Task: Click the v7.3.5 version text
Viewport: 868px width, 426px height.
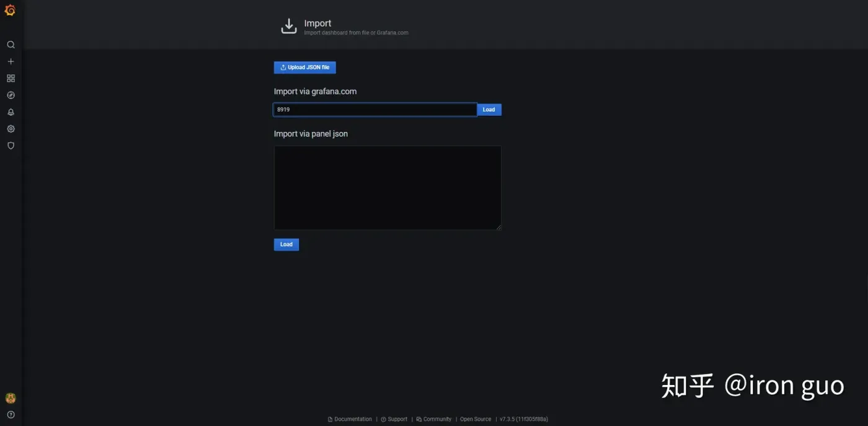Action: pos(524,419)
